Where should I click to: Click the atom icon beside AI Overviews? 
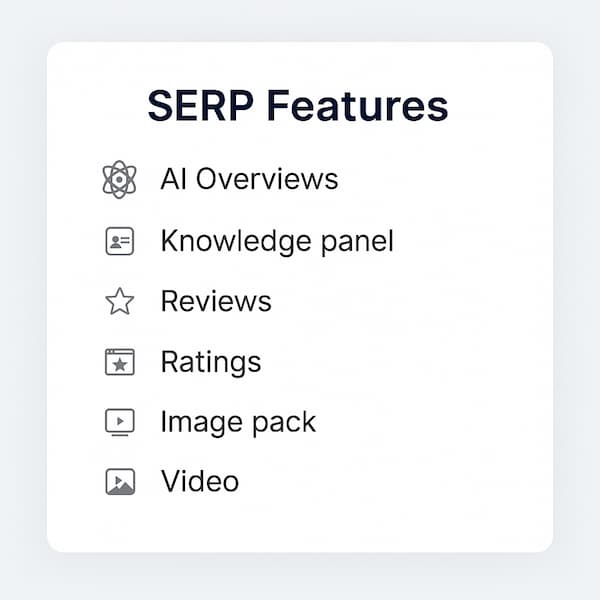(x=119, y=180)
